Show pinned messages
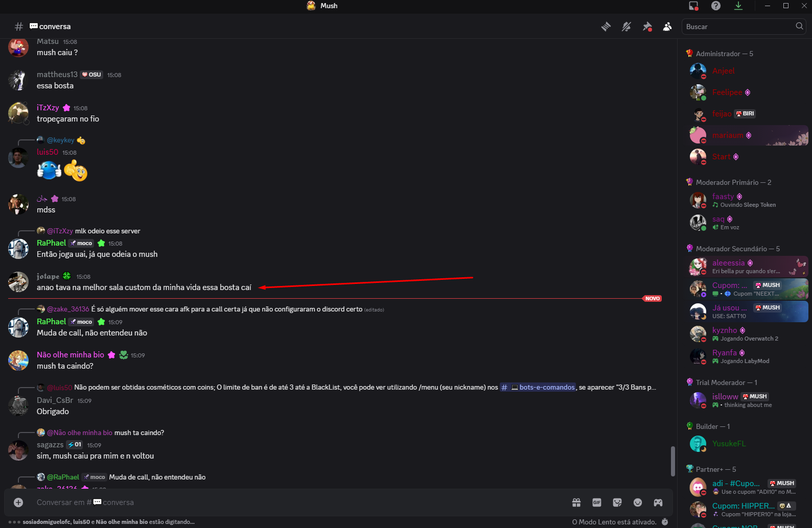The height and width of the screenshot is (528, 812). [x=647, y=27]
